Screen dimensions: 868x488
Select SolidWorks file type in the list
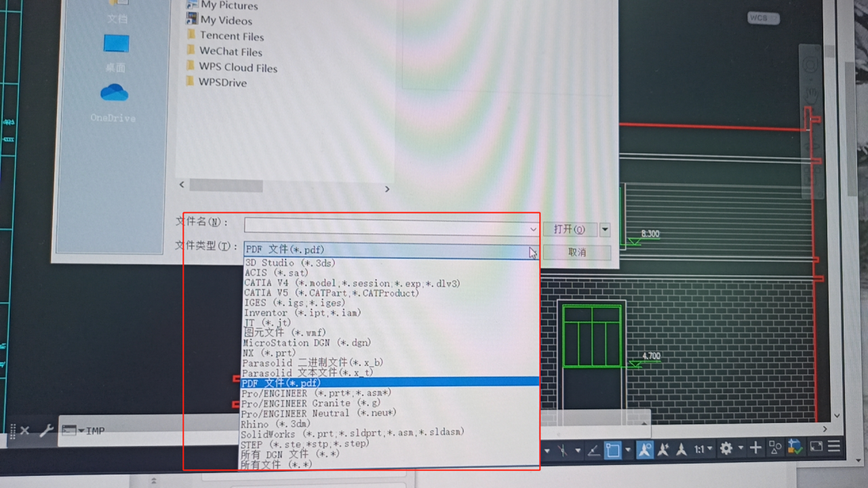[353, 432]
